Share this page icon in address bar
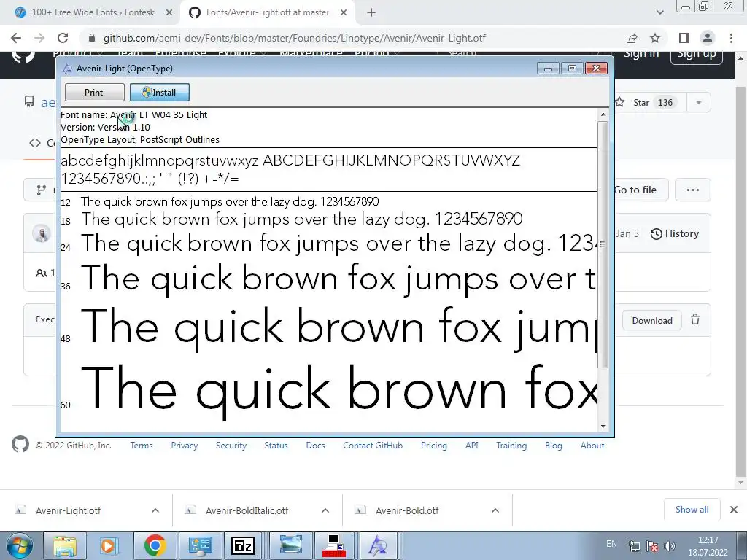 click(632, 38)
